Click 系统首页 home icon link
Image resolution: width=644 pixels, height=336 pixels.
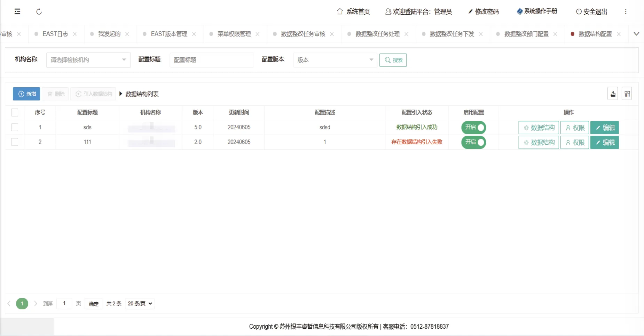353,11
